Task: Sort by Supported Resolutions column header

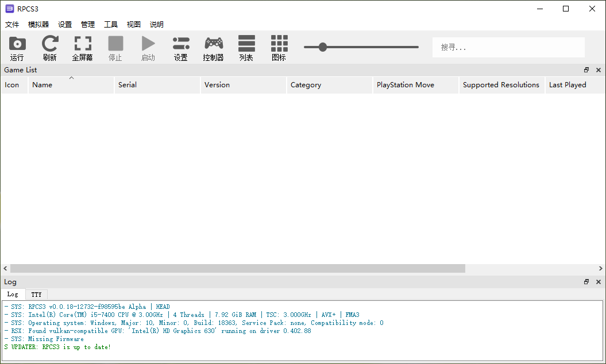Action: (x=502, y=85)
